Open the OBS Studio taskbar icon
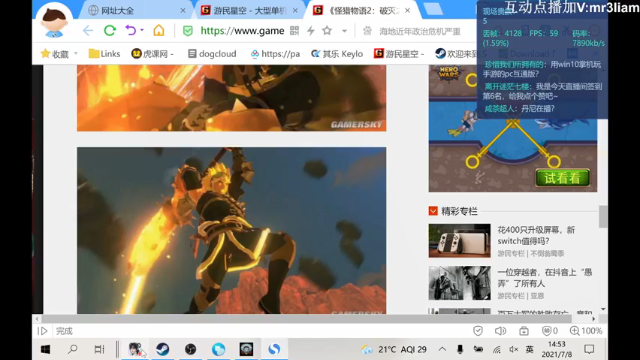This screenshot has width=640, height=360. coord(190,349)
